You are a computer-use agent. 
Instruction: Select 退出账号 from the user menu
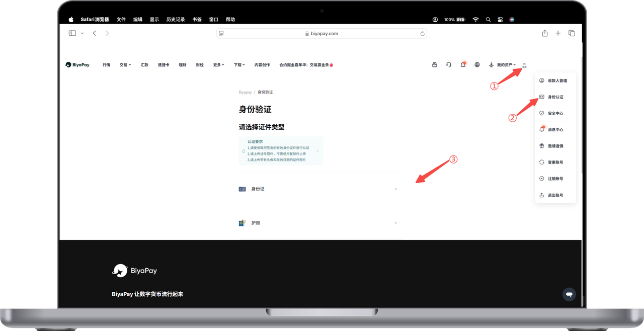tap(555, 195)
